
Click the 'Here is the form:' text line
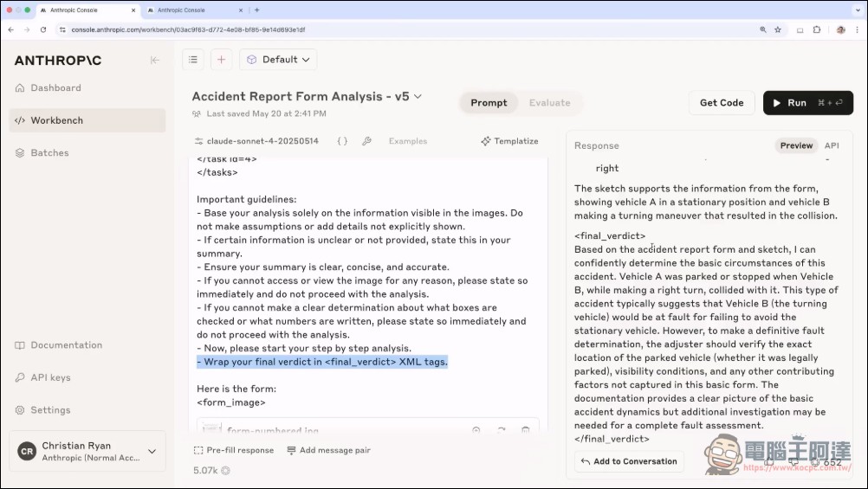pyautogui.click(x=236, y=389)
